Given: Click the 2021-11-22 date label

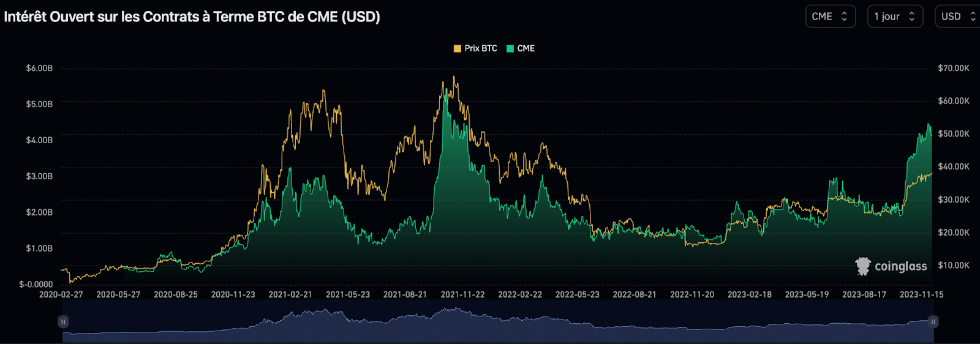Looking at the screenshot, I should point(462,294).
